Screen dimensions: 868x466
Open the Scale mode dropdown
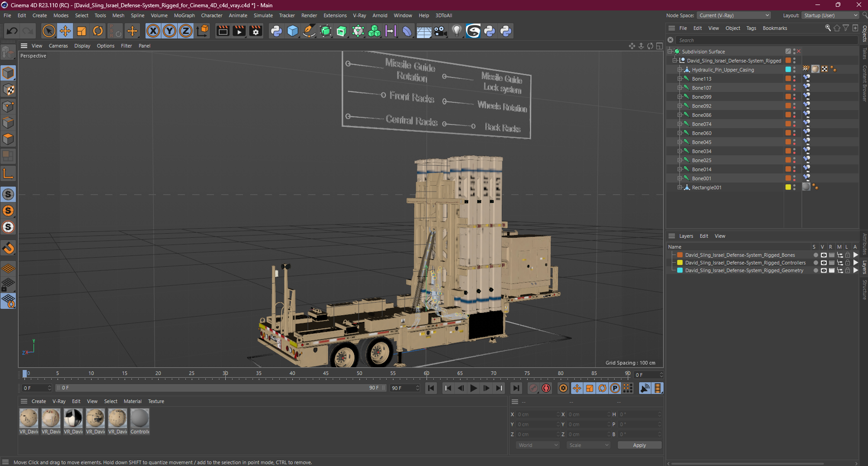588,445
